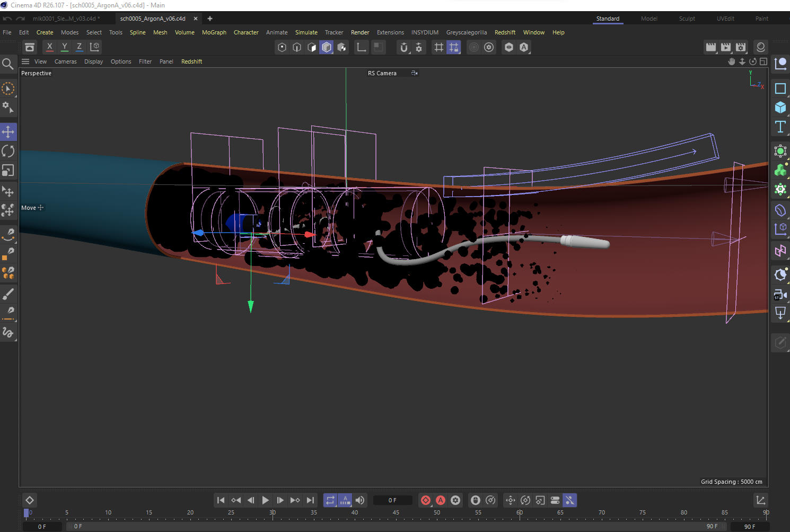
Task: Open the Edit Render Settings icon
Action: [x=741, y=47]
